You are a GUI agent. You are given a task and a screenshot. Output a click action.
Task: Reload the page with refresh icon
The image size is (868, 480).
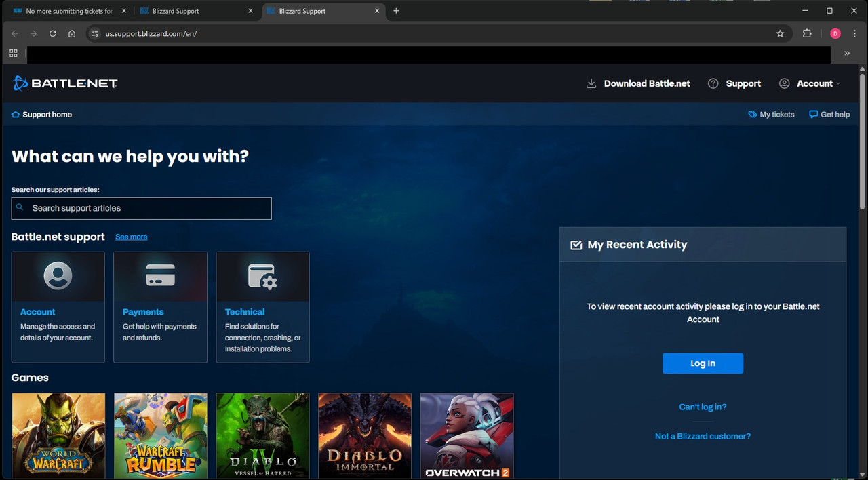click(52, 33)
